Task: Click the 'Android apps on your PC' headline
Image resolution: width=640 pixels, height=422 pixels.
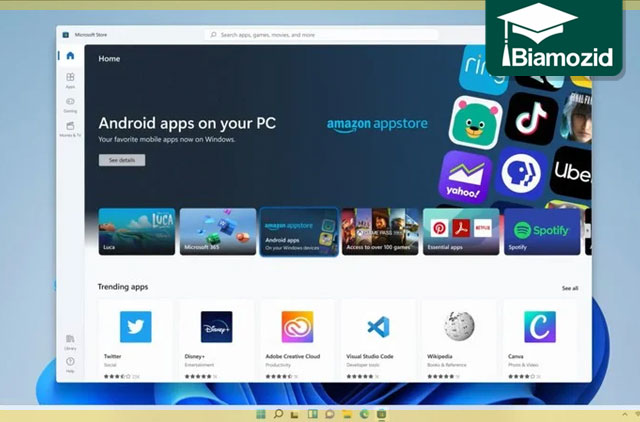Action: pos(187,123)
